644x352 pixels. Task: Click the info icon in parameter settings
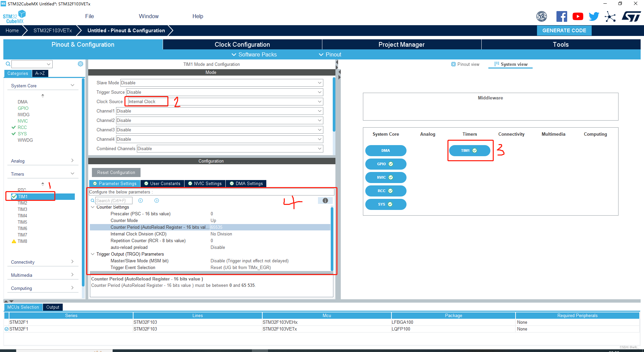pyautogui.click(x=325, y=201)
